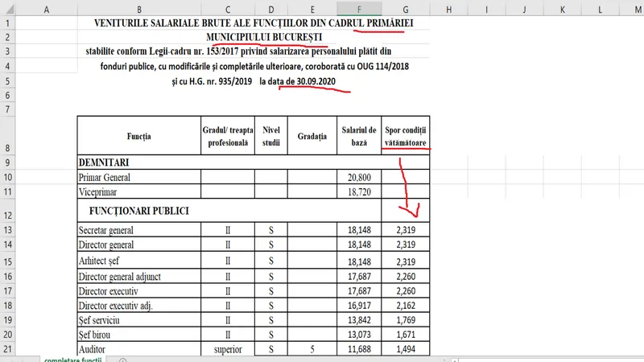Click the 'Arhitect șef' cell
This screenshot has width=644, height=362.
(138, 261)
